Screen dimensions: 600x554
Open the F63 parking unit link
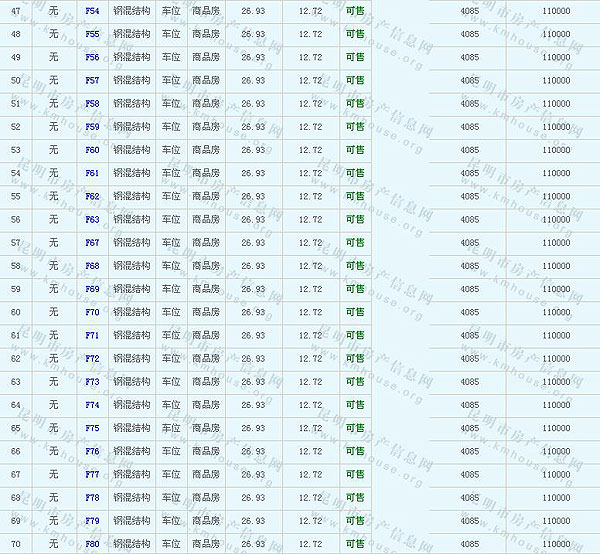click(x=92, y=219)
